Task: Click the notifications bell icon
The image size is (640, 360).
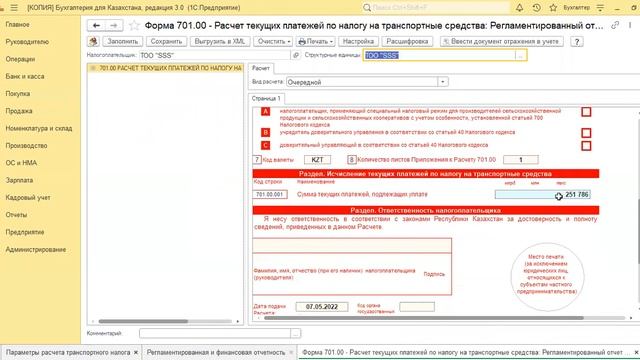Action: 519,7
